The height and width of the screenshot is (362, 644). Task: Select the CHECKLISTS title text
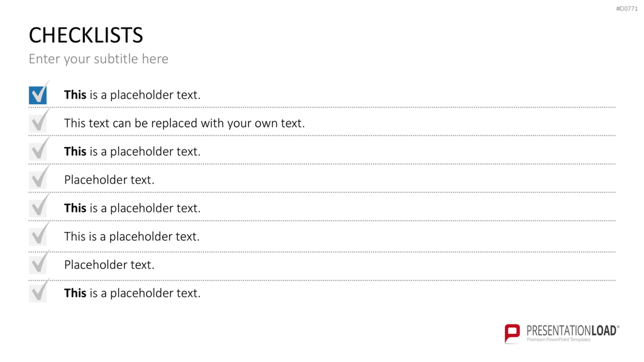pos(86,35)
